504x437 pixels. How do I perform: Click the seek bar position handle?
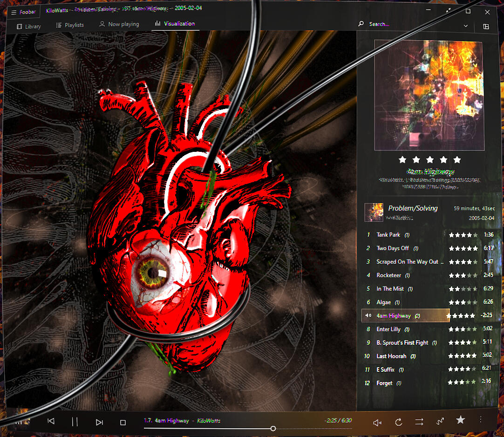pyautogui.click(x=273, y=429)
